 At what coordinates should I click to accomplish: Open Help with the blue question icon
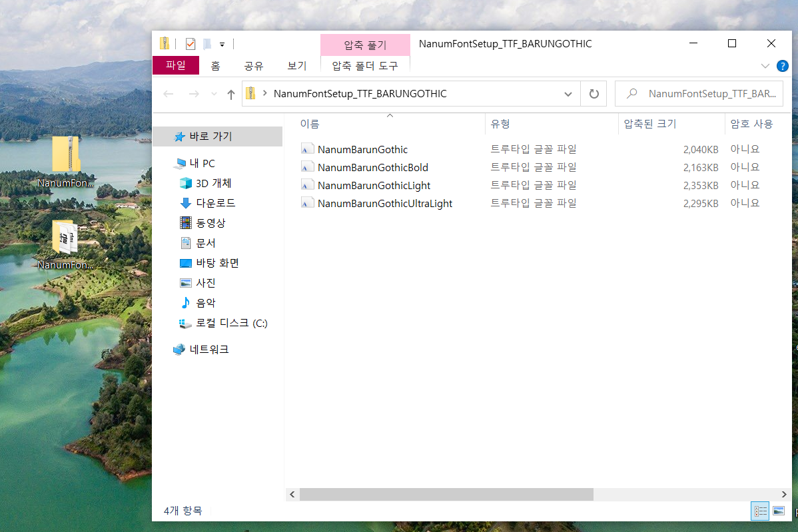tap(782, 66)
